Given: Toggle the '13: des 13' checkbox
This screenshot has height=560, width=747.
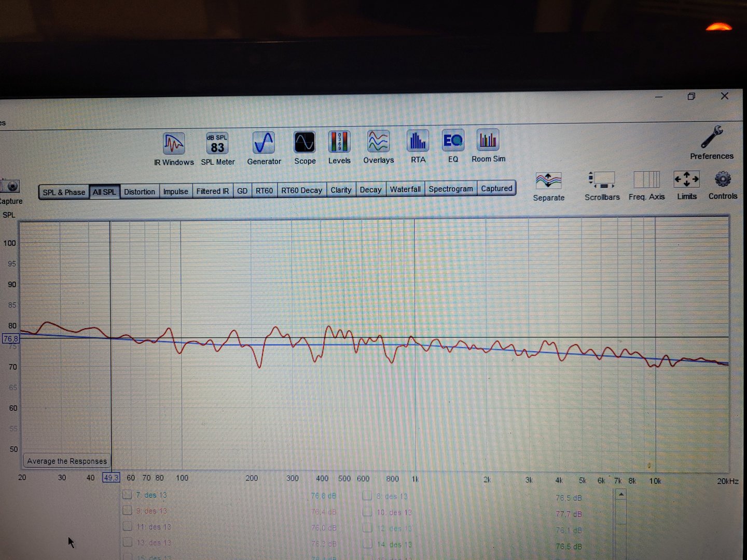Looking at the screenshot, I should [127, 542].
